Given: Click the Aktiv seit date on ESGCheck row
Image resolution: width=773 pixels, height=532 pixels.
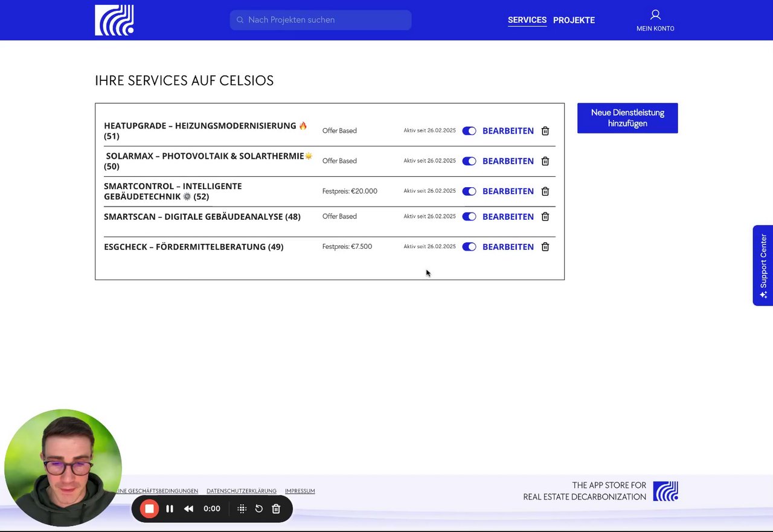Looking at the screenshot, I should pyautogui.click(x=430, y=247).
